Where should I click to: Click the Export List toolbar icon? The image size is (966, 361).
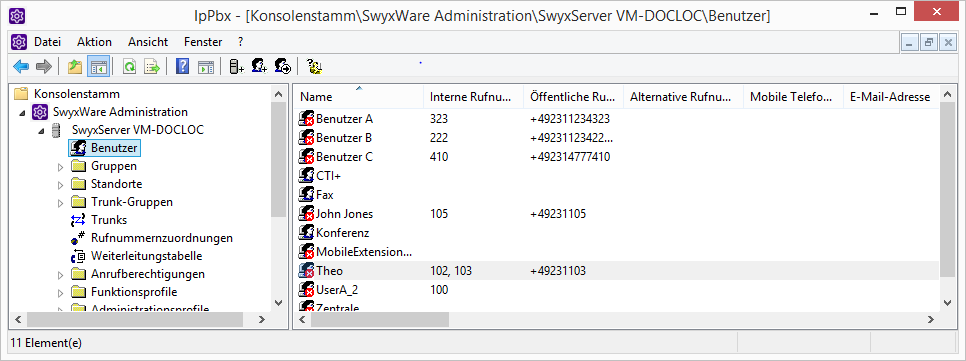(152, 67)
